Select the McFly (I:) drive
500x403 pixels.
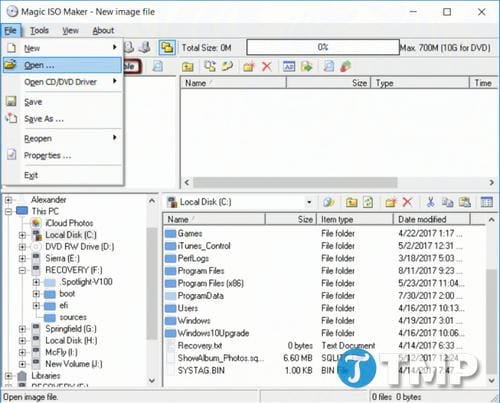(x=61, y=352)
